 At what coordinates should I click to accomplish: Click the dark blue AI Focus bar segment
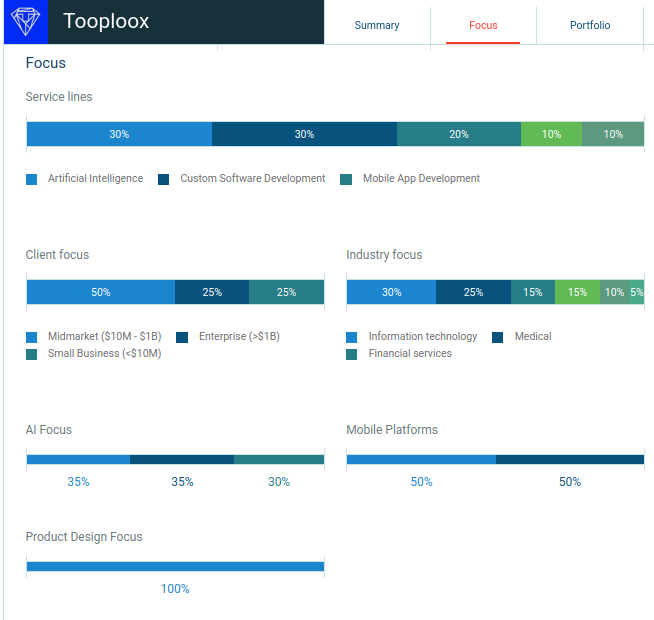click(182, 459)
